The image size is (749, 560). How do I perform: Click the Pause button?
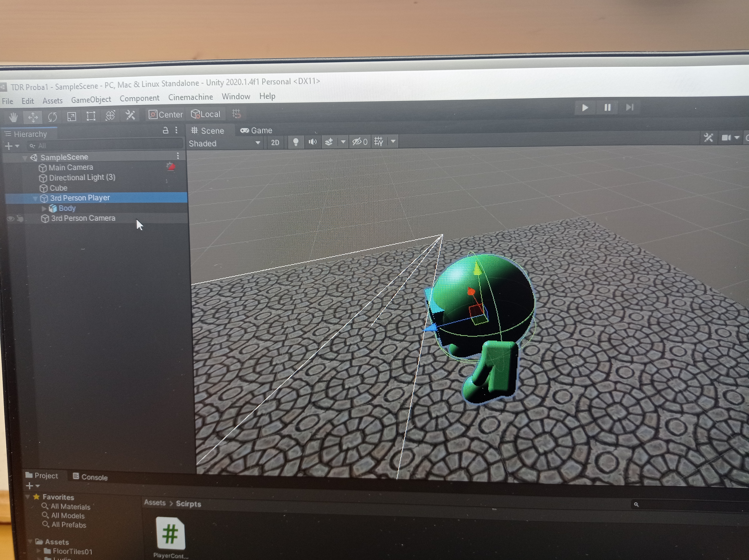(607, 108)
